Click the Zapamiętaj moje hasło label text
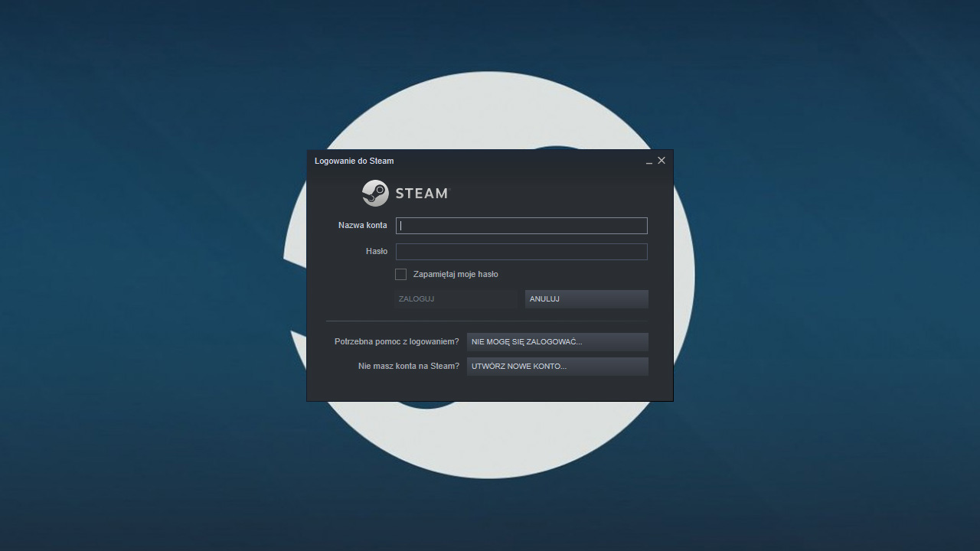 (456, 274)
